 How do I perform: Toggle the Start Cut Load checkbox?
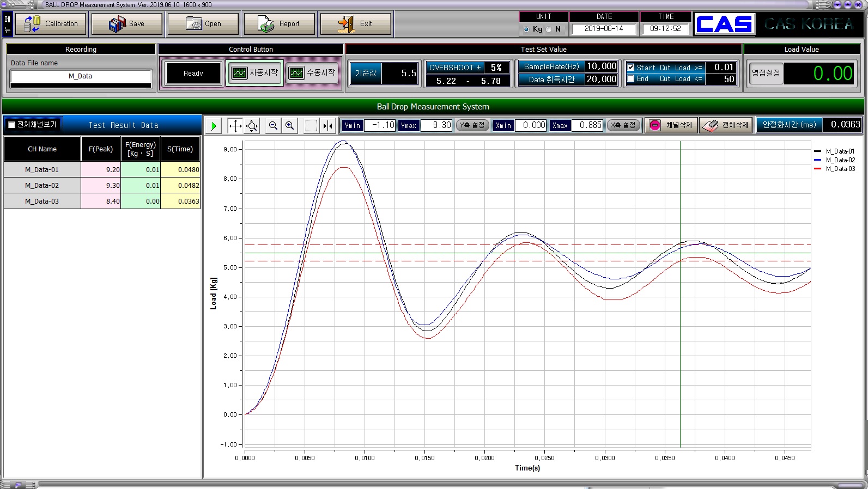point(631,68)
